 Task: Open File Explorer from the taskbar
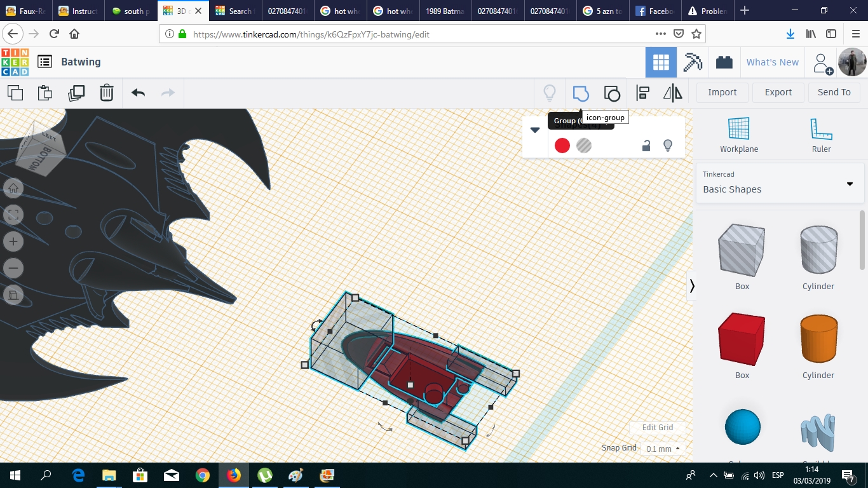[109, 475]
